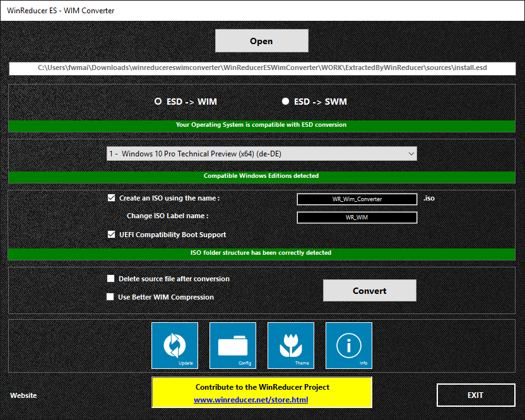Screen dimensions: 525x420
Task: Click the 'Change ISO Label name :' label
Action: point(167,216)
